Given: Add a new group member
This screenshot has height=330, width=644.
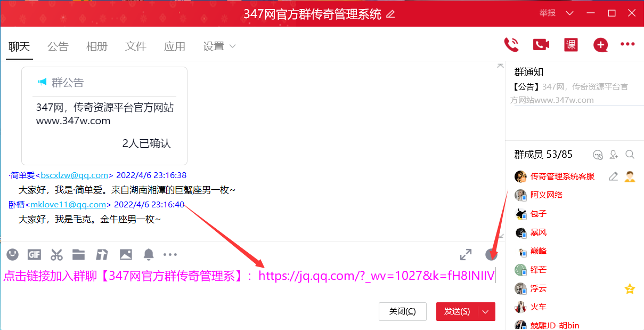Looking at the screenshot, I should point(614,155).
